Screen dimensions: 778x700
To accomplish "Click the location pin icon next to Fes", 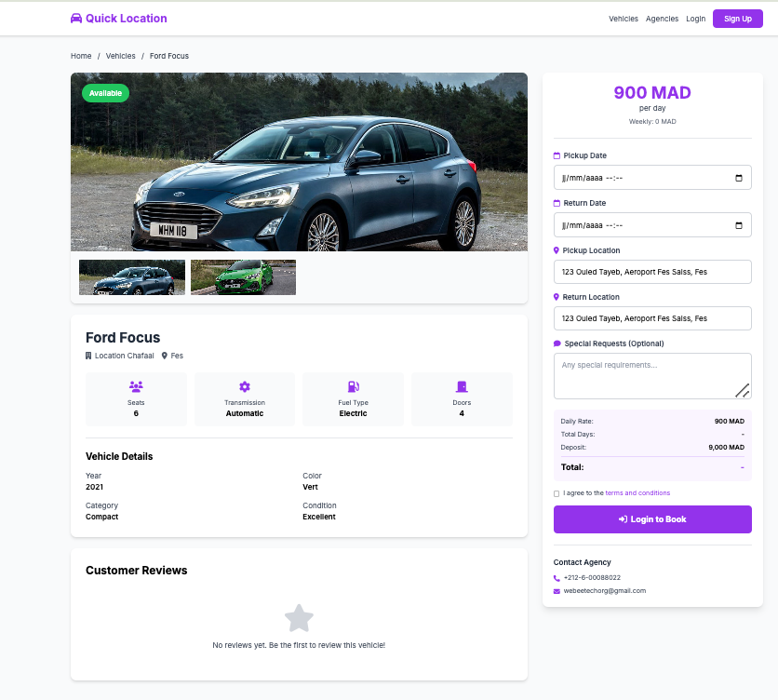I will 164,356.
